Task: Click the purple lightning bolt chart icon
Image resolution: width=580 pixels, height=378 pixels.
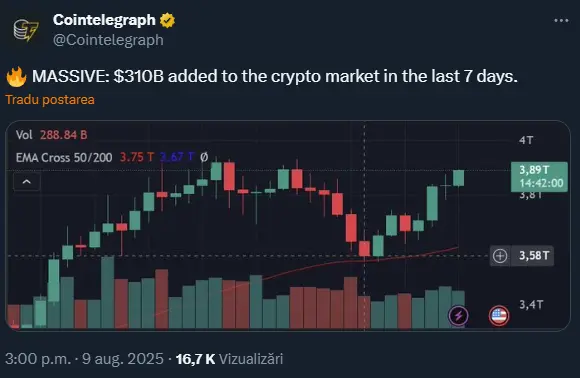Action: (x=458, y=315)
